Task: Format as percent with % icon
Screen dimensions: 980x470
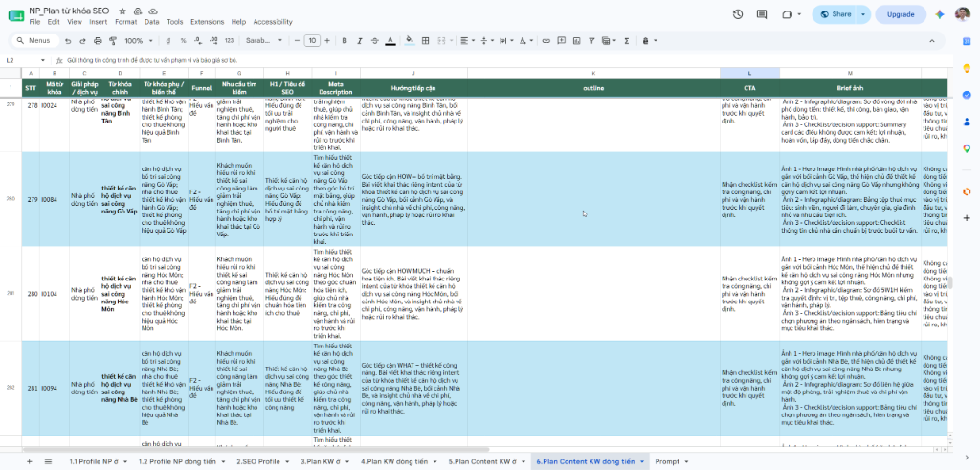Action: click(x=183, y=40)
